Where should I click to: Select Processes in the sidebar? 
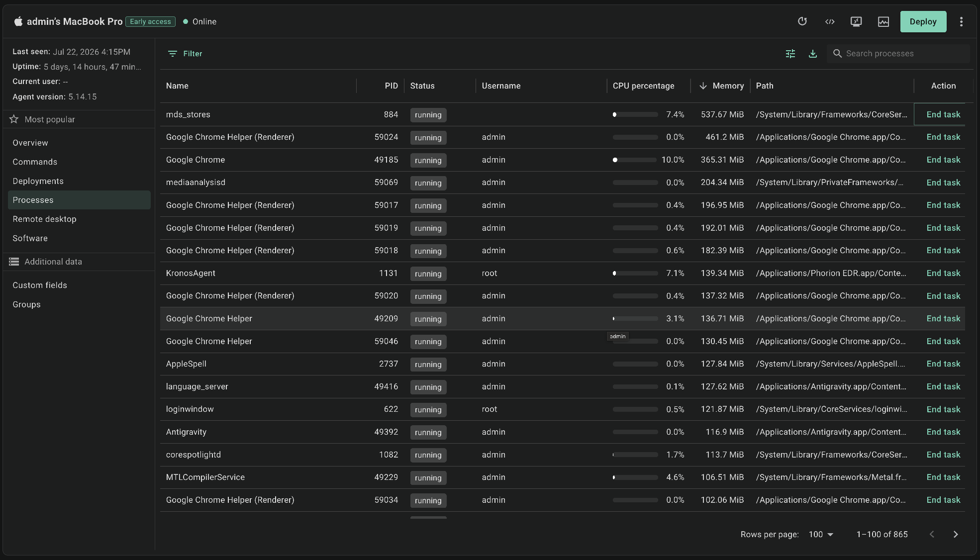(79, 200)
